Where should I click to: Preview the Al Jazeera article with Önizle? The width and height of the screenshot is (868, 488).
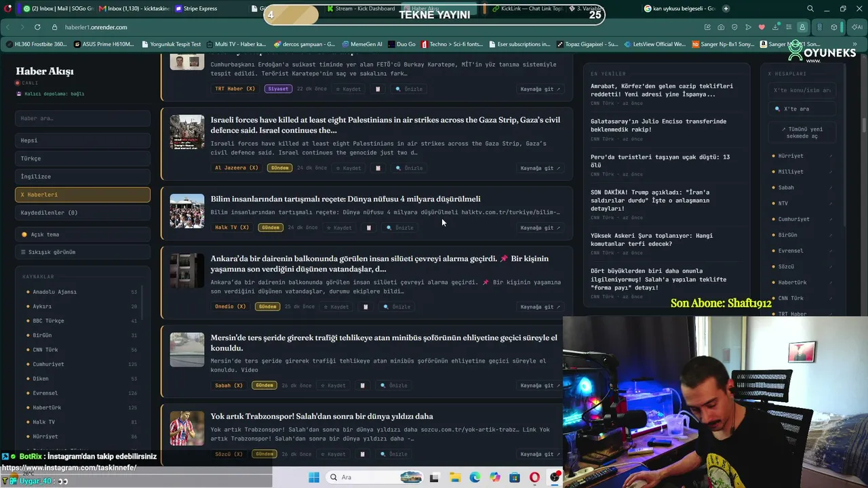(x=410, y=168)
